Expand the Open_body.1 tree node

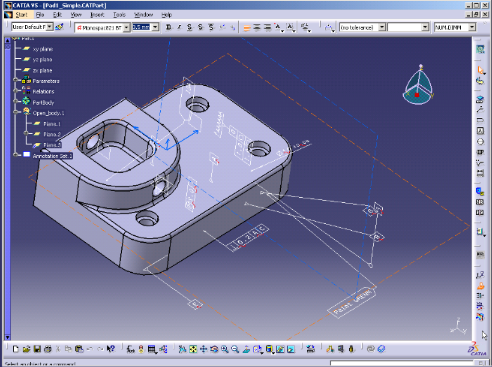pos(15,113)
